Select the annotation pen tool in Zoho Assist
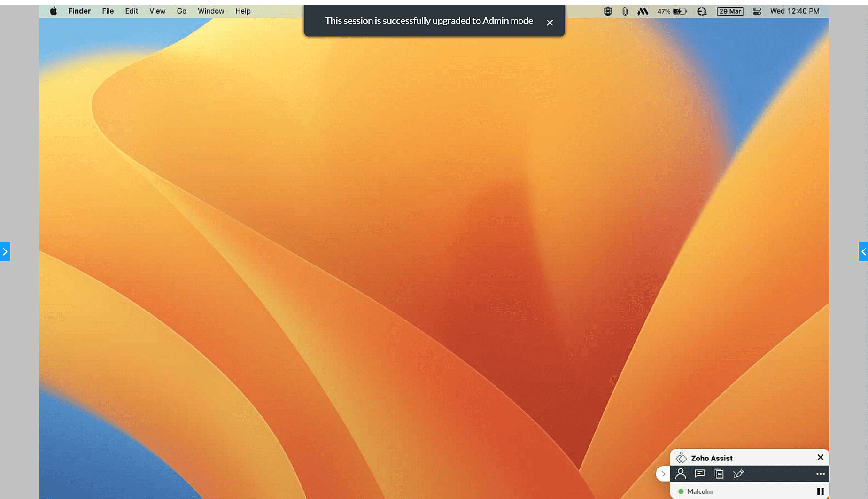This screenshot has height=499, width=868. (x=738, y=474)
